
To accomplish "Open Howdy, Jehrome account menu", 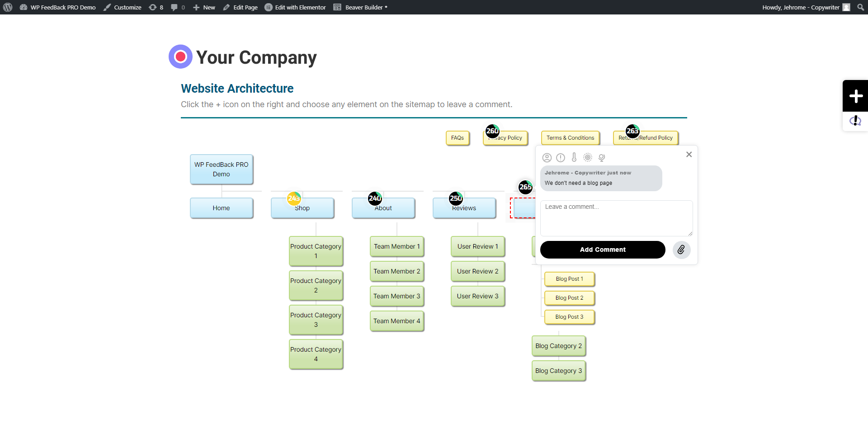I will [x=806, y=7].
